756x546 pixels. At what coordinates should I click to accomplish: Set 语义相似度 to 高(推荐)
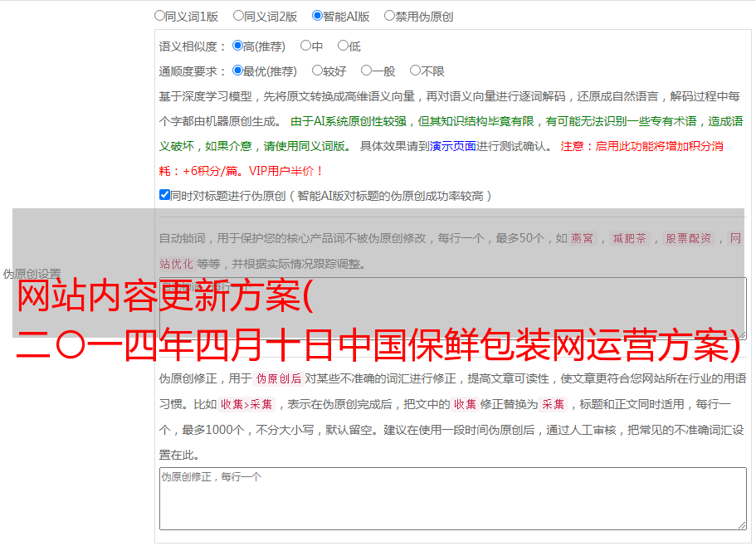(x=237, y=46)
